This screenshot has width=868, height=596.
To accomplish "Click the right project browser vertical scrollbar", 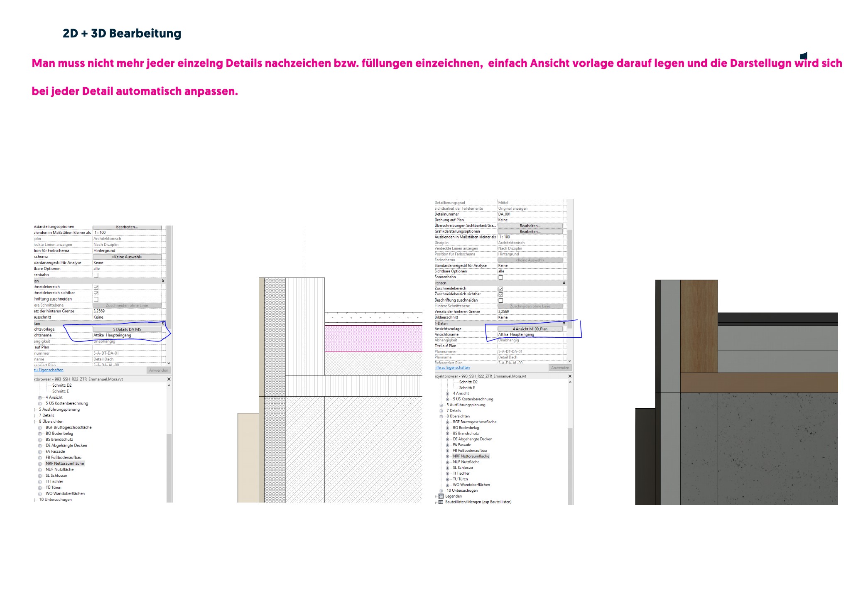I will coord(570,466).
